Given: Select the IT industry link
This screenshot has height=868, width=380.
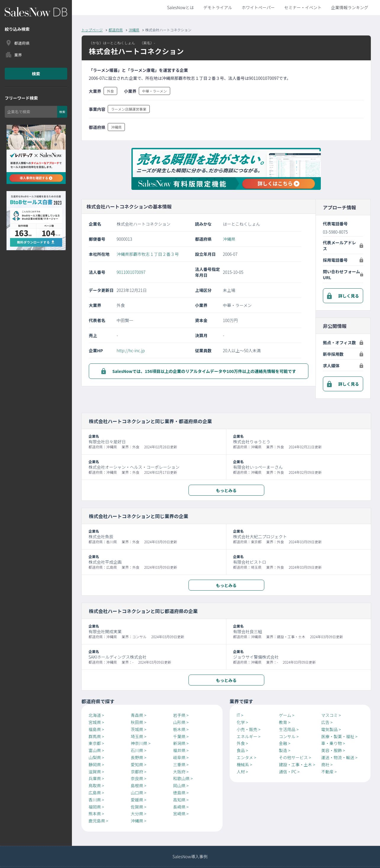Looking at the screenshot, I should click(x=240, y=715).
